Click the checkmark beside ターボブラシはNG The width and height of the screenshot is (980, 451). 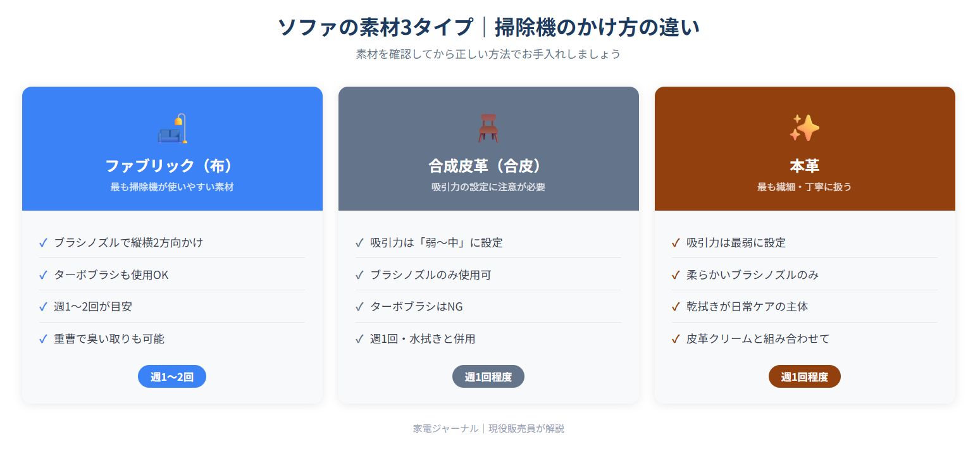(x=359, y=307)
